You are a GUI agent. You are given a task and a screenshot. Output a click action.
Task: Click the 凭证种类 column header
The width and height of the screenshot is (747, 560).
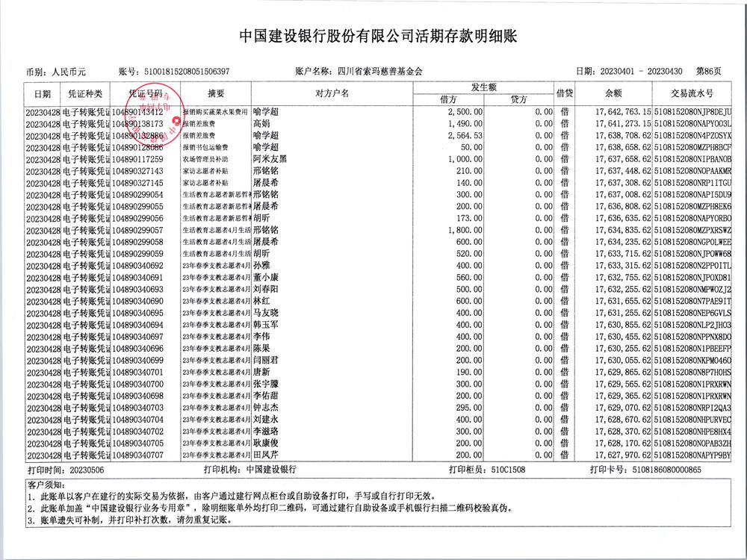click(x=85, y=94)
